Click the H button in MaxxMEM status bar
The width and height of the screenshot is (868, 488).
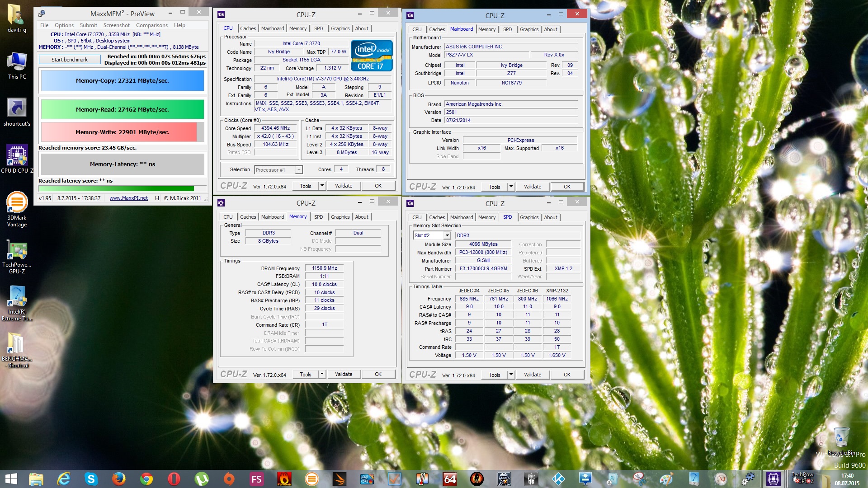click(x=157, y=198)
